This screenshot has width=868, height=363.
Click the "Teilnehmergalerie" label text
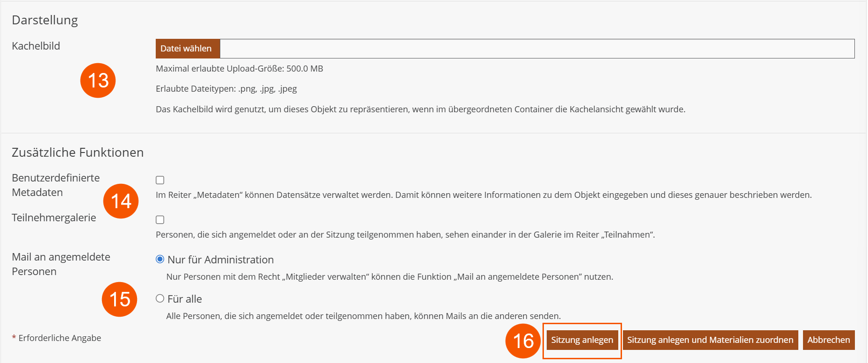[x=54, y=218]
